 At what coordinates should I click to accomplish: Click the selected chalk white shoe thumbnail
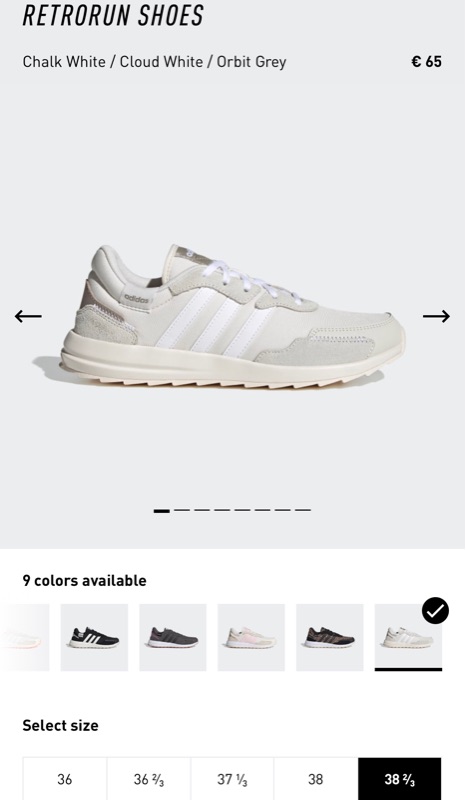click(x=408, y=637)
